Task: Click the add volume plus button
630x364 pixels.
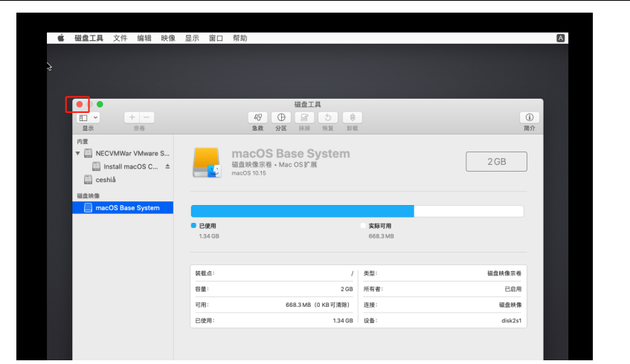Action: tap(132, 117)
